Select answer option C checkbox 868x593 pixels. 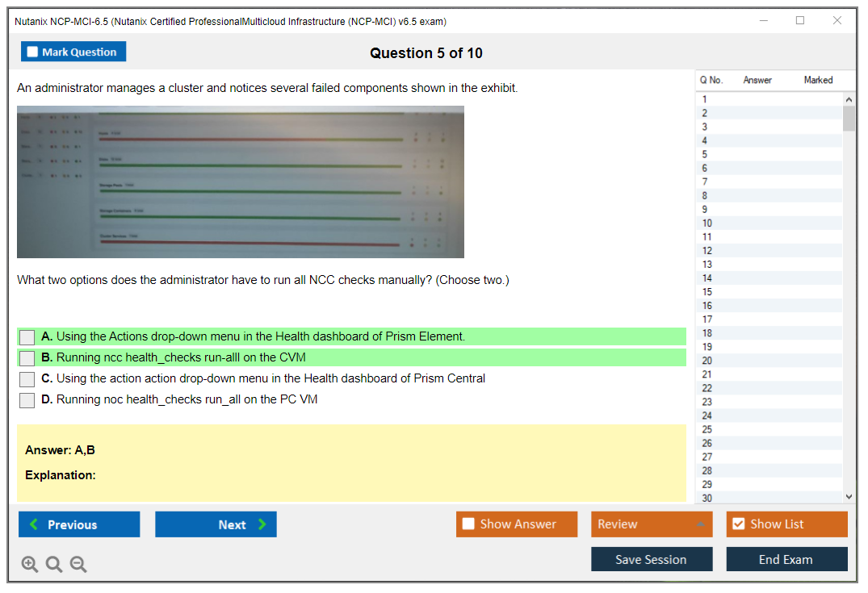27,379
